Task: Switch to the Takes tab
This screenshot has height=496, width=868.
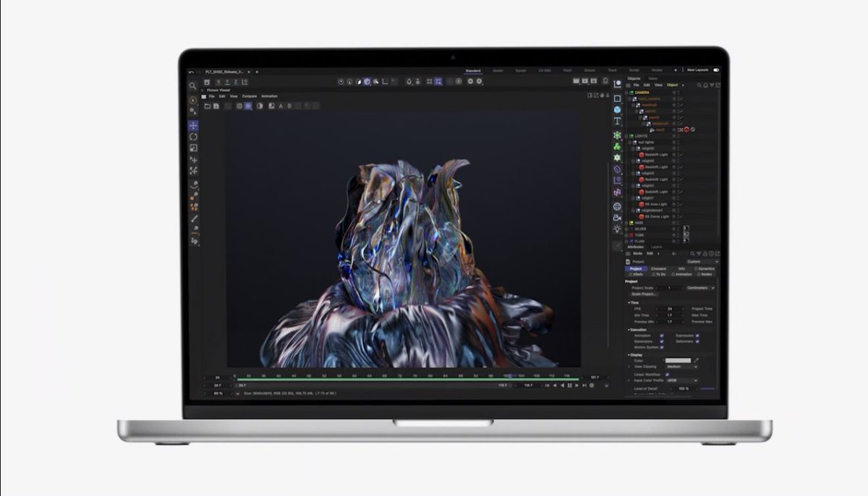Action: [652, 78]
